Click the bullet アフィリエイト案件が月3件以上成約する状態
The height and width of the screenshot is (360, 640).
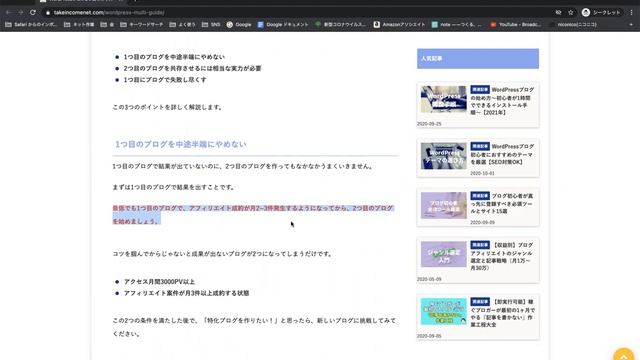click(x=187, y=293)
